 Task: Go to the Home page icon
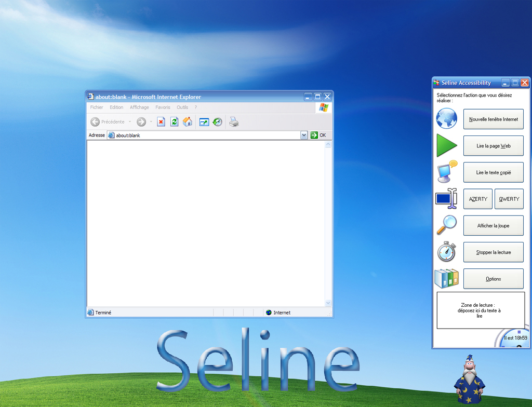(188, 122)
